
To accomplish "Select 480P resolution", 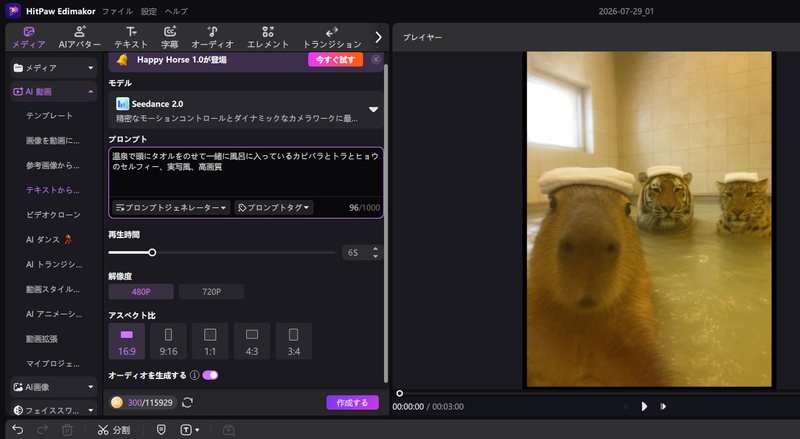I will [141, 291].
